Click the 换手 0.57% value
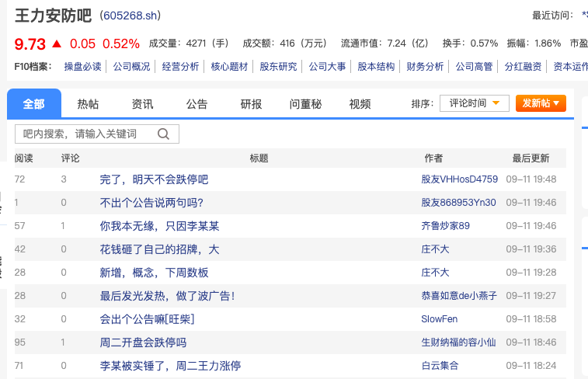The width and height of the screenshot is (588, 379). (470, 43)
